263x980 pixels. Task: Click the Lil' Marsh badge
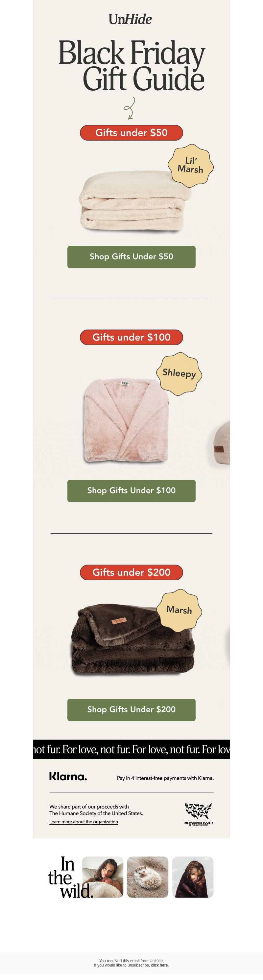coord(191,166)
